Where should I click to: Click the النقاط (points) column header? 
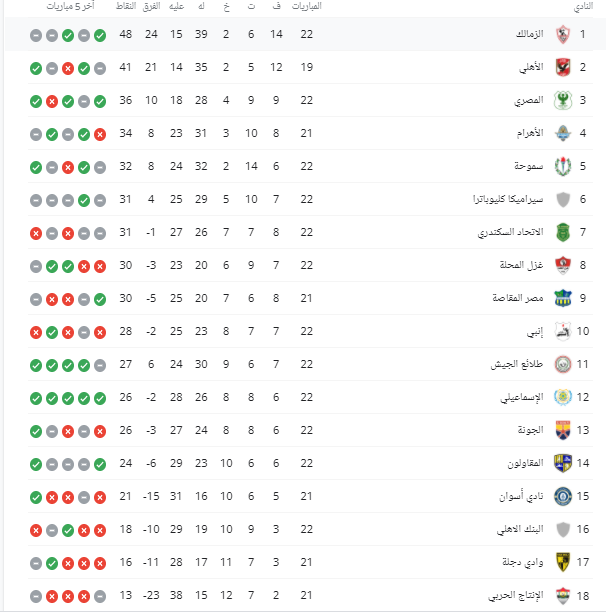[126, 7]
